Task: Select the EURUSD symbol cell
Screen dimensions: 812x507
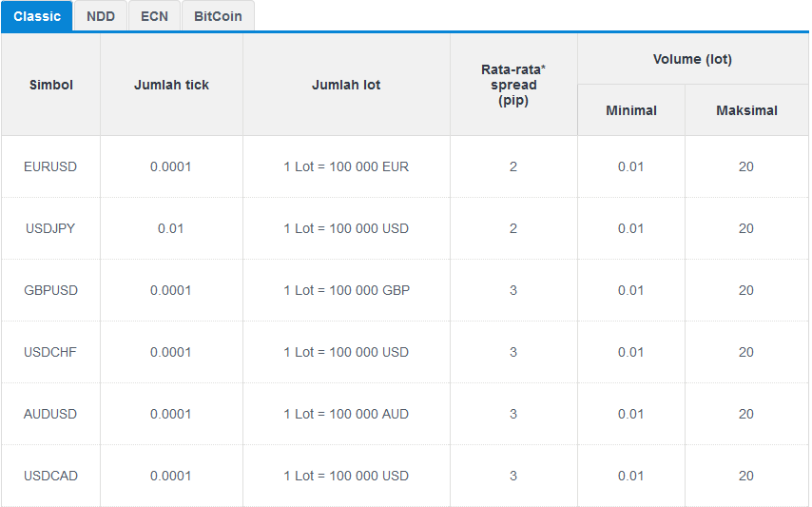Action: tap(50, 166)
